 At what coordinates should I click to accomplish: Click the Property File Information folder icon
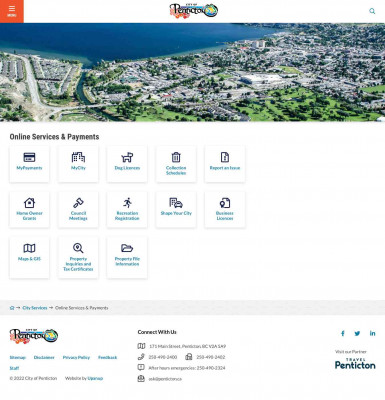(127, 248)
